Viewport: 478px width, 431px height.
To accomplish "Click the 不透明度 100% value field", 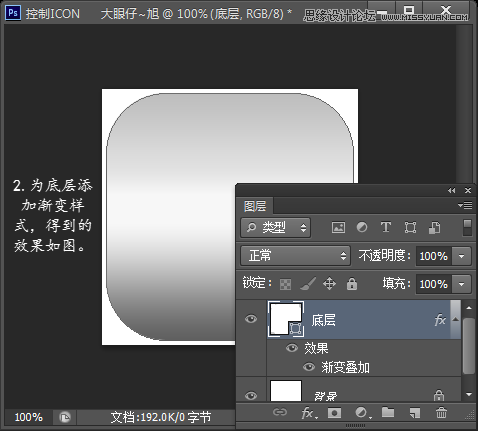I will tap(434, 256).
